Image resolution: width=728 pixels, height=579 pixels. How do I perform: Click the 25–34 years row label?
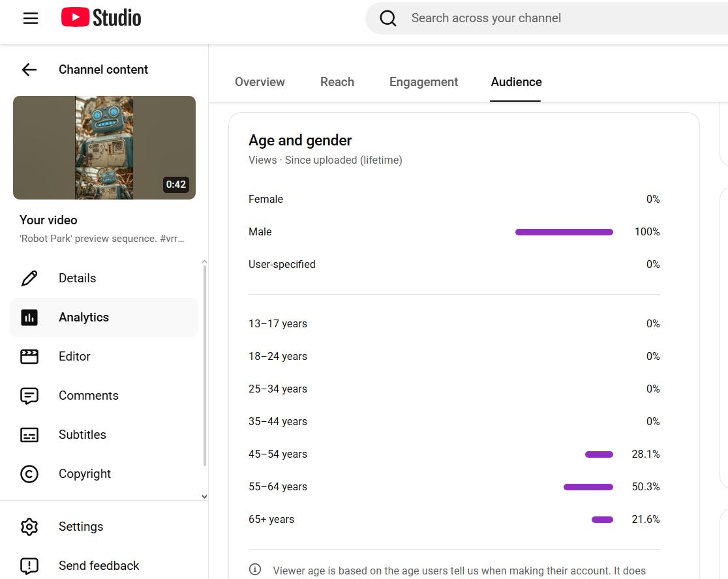tap(278, 389)
